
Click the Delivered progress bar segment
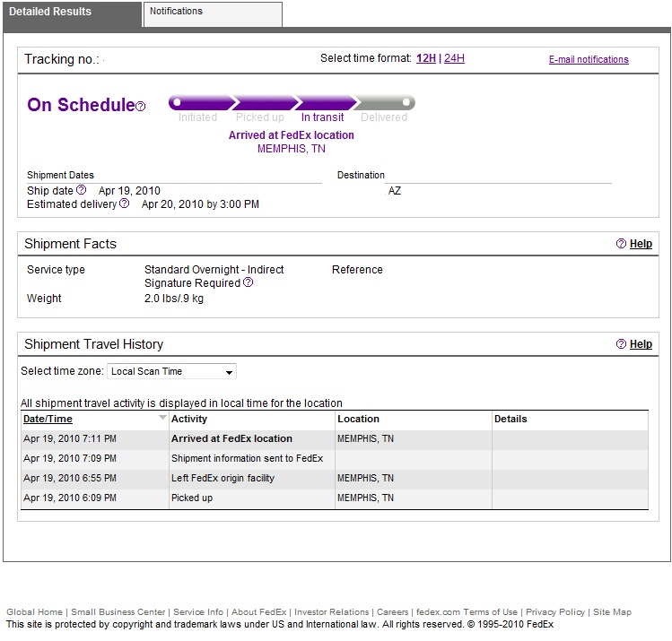(x=383, y=103)
